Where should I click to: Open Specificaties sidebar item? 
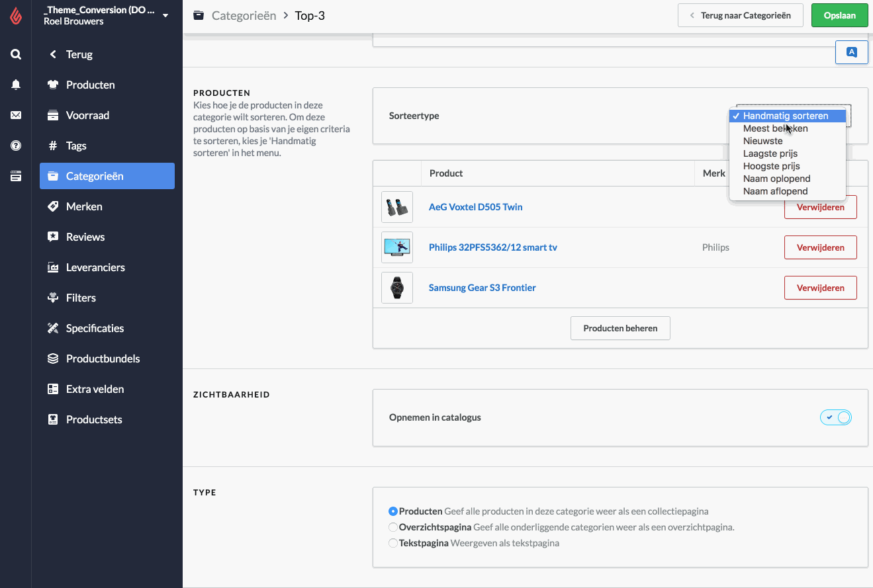[107, 328]
